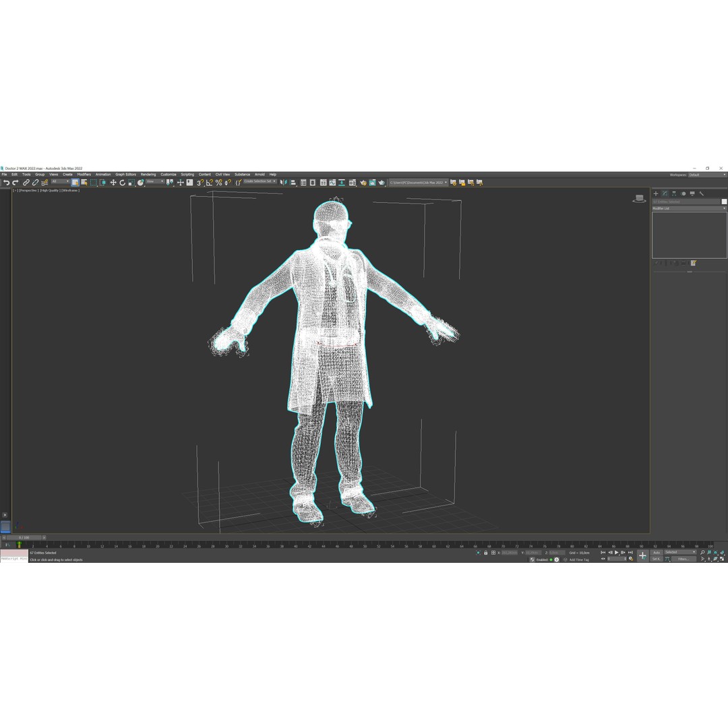Click the Auto key button
Screen dimensions: 728x728
tap(657, 553)
